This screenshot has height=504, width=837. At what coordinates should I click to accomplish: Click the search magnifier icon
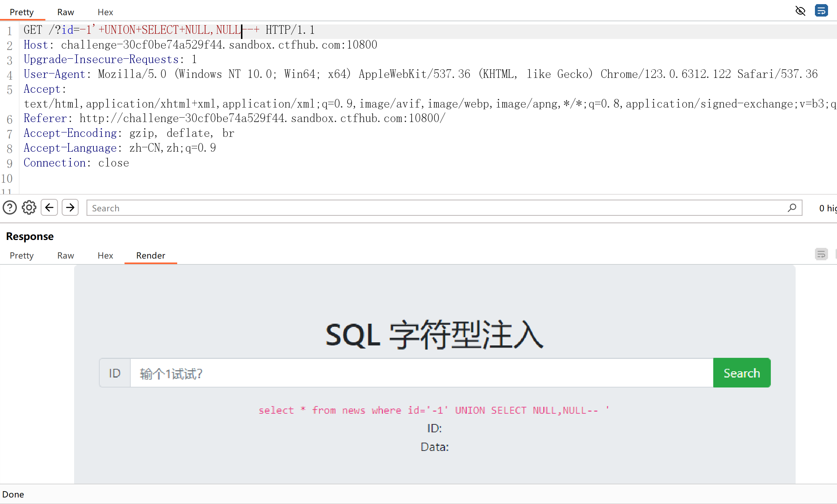click(x=792, y=208)
